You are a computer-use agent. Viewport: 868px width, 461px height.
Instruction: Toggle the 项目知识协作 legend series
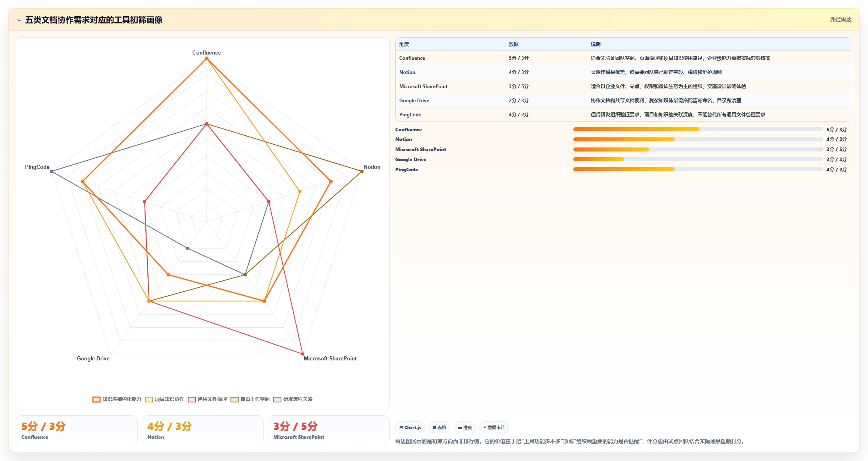click(164, 399)
